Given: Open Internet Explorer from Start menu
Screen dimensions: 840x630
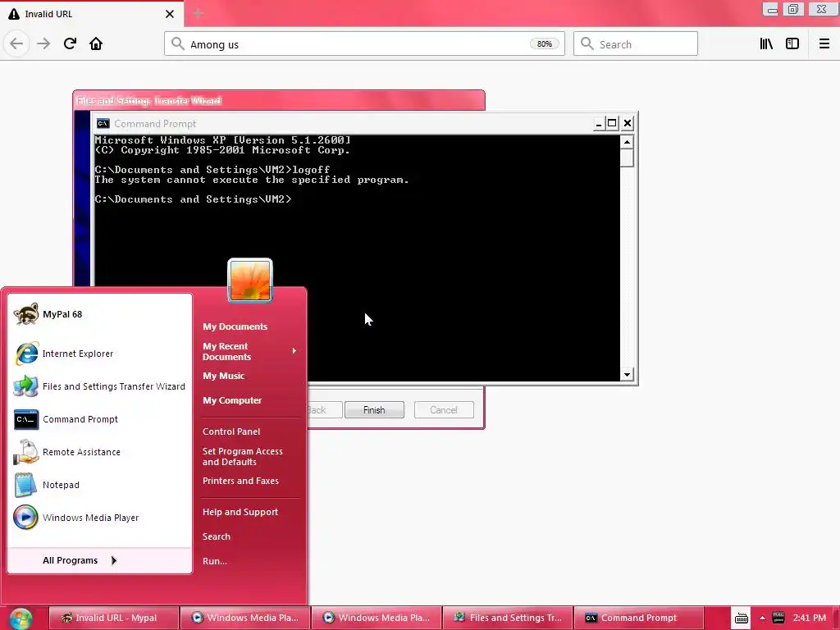Looking at the screenshot, I should [100, 354].
